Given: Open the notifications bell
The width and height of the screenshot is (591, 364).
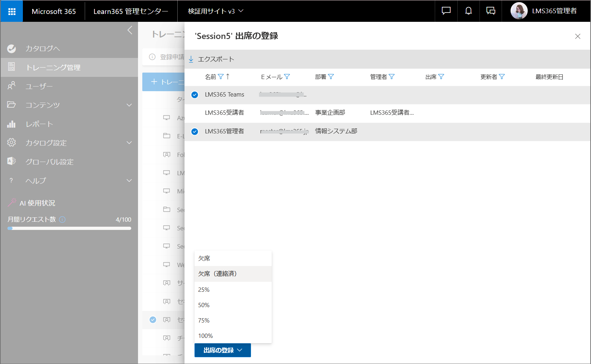Looking at the screenshot, I should [x=468, y=11].
